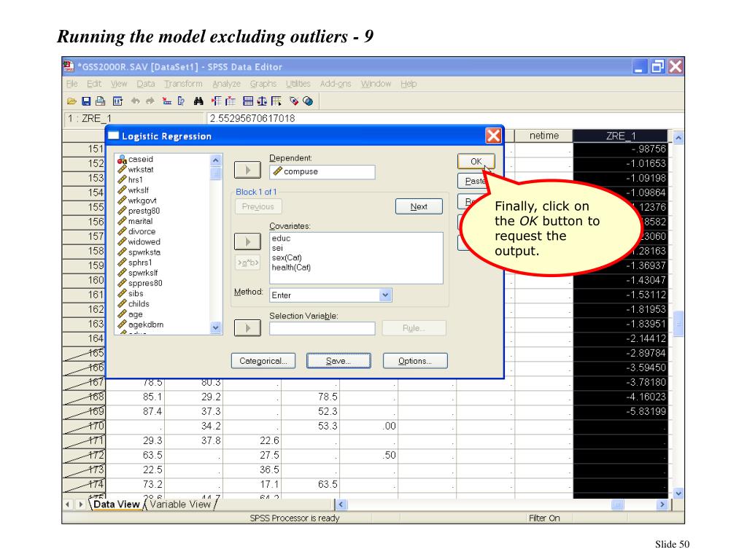
Task: Click the Options... button
Action: (x=415, y=361)
